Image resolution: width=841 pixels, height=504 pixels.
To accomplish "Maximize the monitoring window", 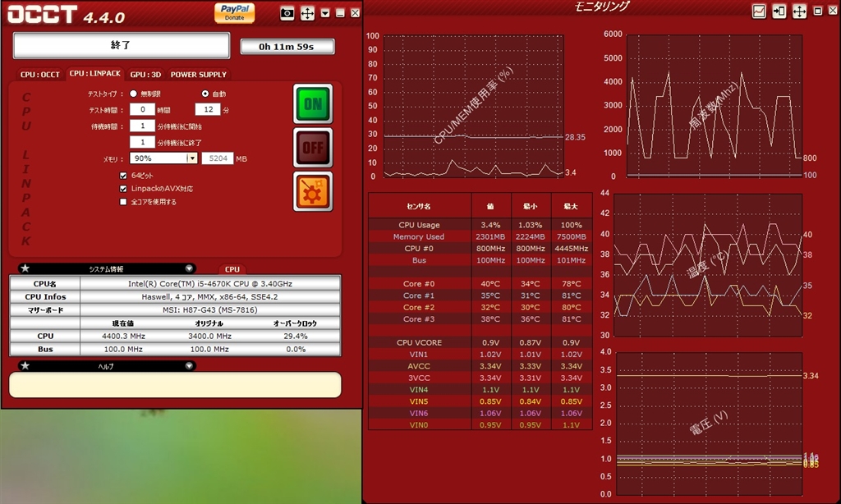I will click(x=818, y=11).
